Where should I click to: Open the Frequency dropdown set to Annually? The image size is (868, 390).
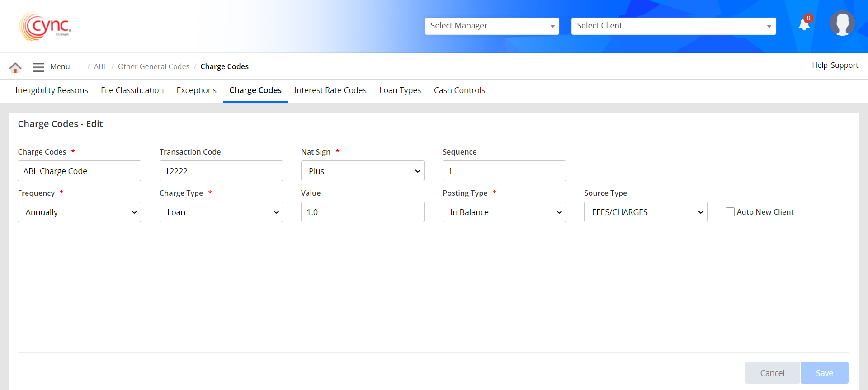[79, 212]
